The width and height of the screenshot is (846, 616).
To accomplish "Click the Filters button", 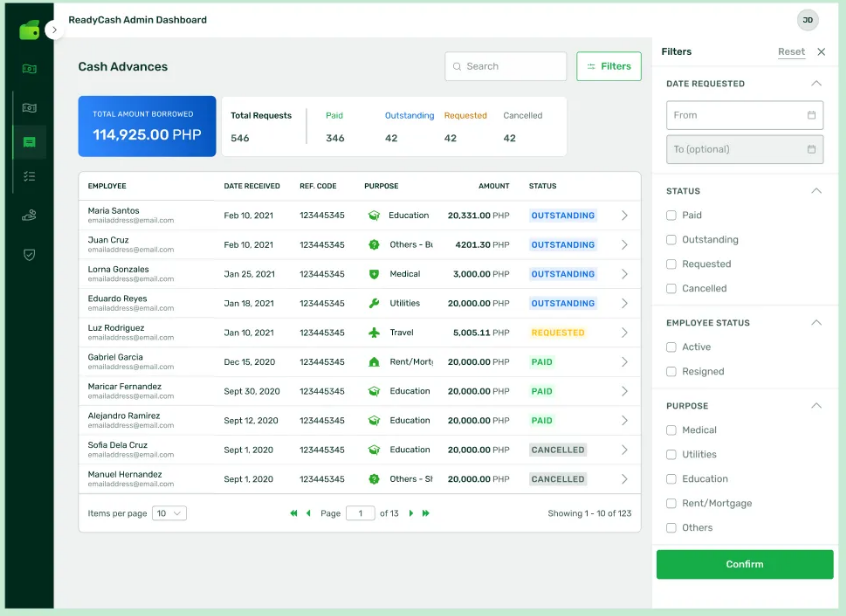I will click(x=609, y=66).
